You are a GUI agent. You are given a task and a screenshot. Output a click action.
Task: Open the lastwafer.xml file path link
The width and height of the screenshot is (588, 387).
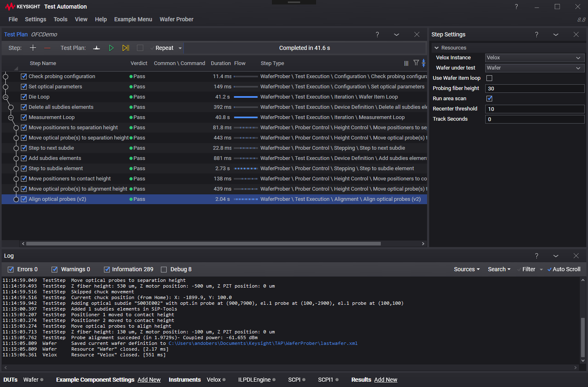point(263,343)
